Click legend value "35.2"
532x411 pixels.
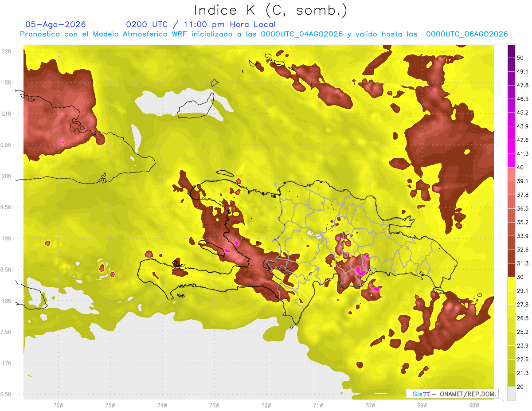522,222
